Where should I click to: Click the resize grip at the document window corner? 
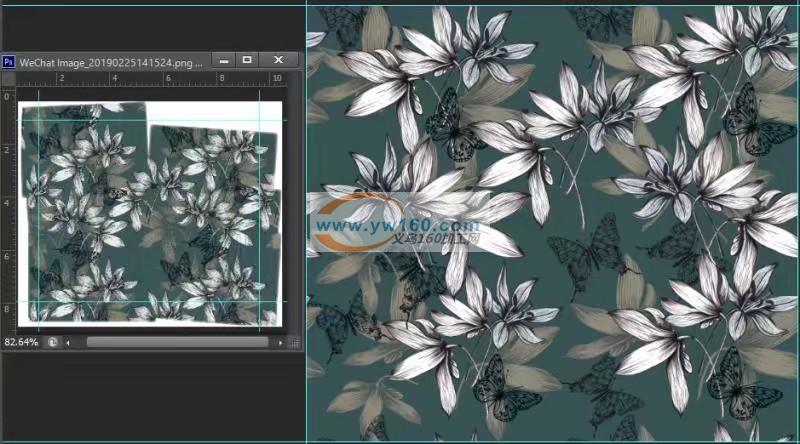(x=293, y=342)
